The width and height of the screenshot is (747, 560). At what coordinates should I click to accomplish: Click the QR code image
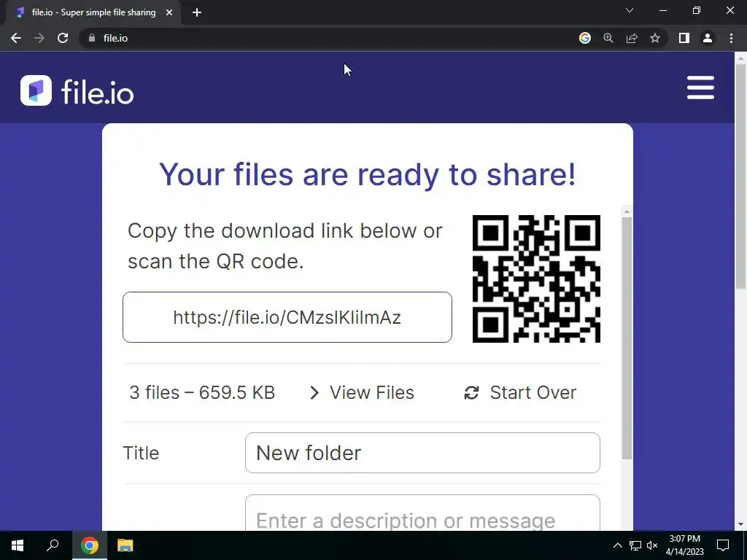pyautogui.click(x=536, y=279)
